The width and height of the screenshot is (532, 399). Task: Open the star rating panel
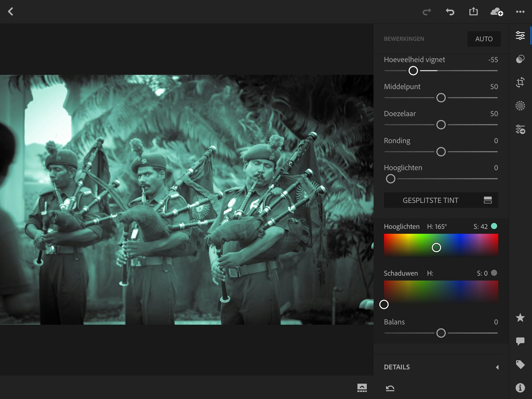(520, 317)
